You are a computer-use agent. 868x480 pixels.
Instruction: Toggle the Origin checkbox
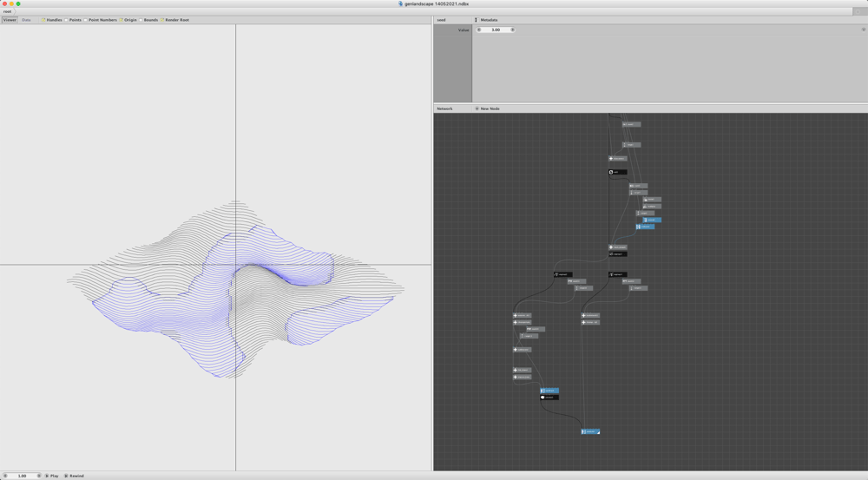pos(121,20)
